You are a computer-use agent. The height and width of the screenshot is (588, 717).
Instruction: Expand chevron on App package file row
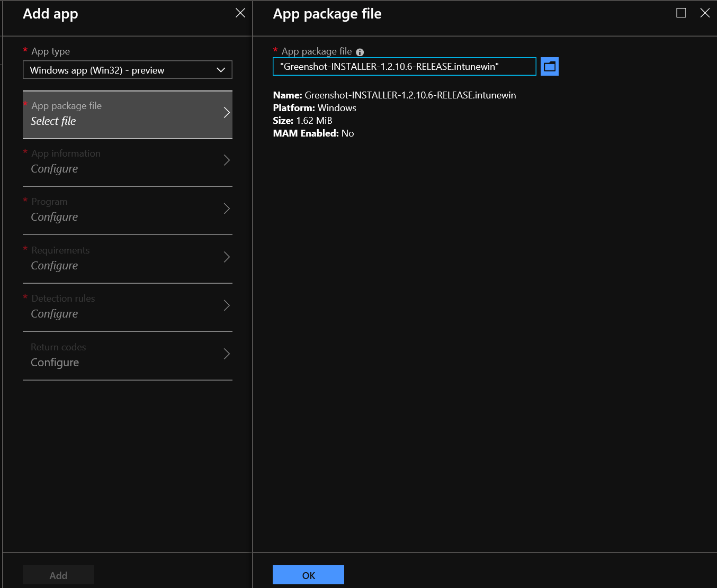[227, 112]
